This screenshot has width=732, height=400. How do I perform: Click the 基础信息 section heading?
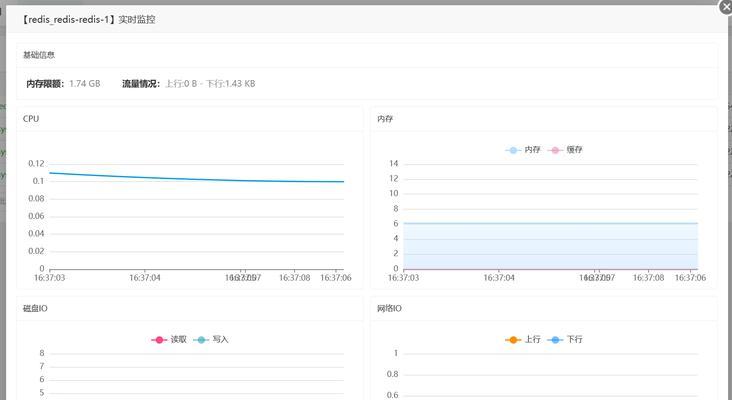(x=39, y=55)
